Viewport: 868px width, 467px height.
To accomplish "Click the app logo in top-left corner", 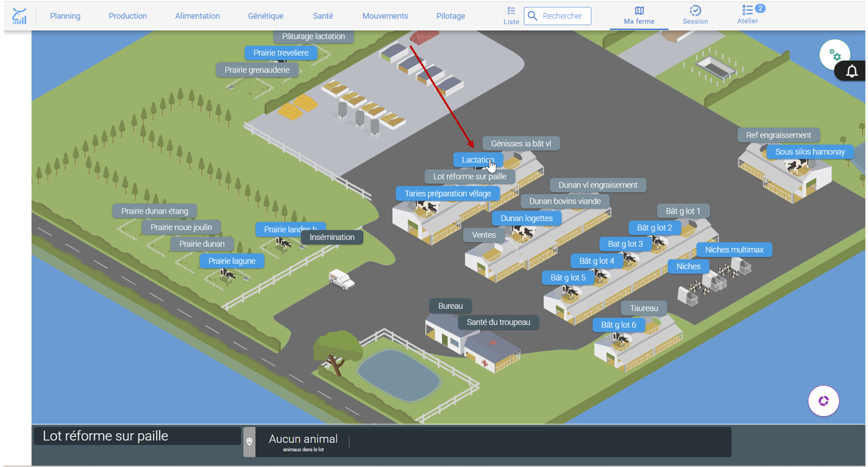I will [x=19, y=16].
